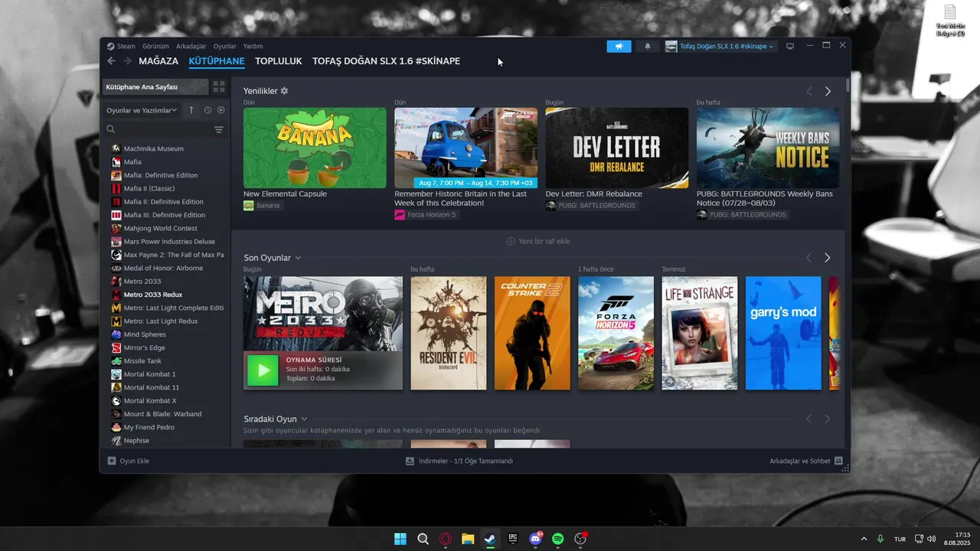Click the Oyun Ekle label
The height and width of the screenshot is (551, 980).
coord(134,461)
